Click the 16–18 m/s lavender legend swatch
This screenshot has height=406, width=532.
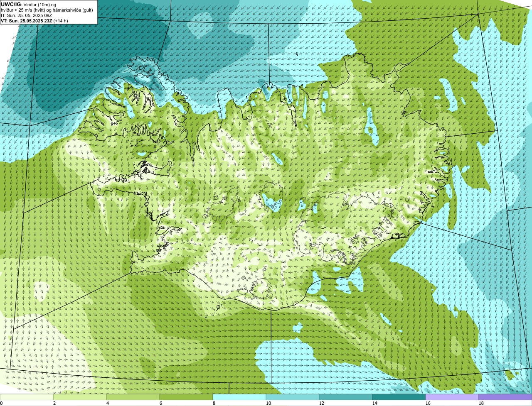(452, 397)
